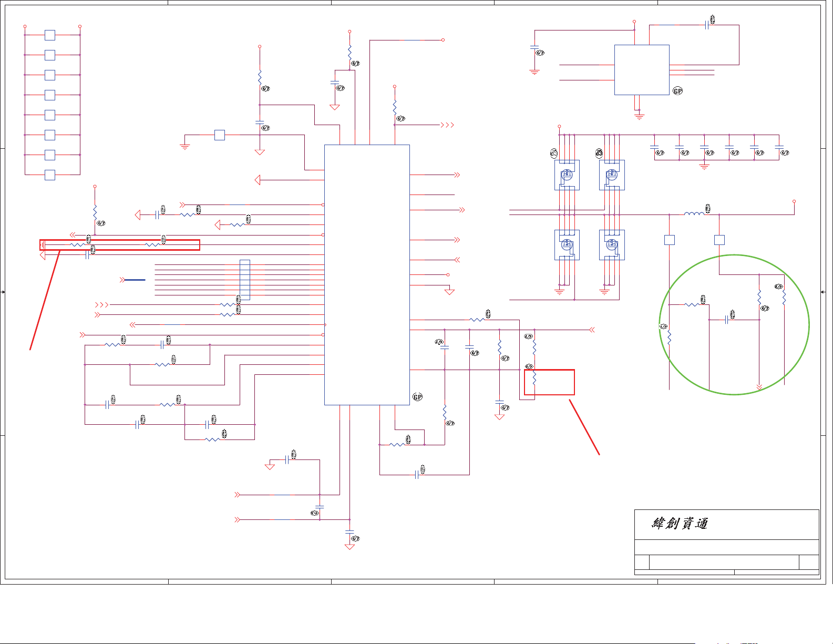Select the tall narrow blue resistor-pack rectangle

pyautogui.click(x=245, y=280)
